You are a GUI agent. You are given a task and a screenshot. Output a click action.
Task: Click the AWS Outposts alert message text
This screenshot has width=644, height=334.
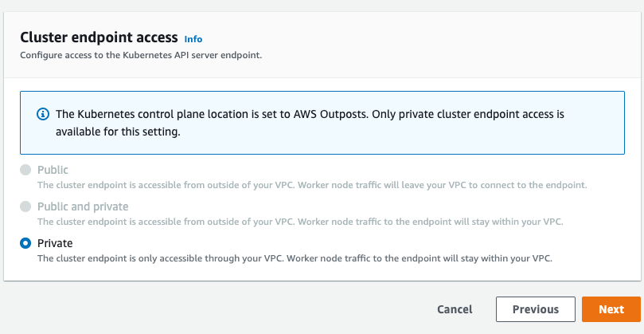(x=310, y=123)
